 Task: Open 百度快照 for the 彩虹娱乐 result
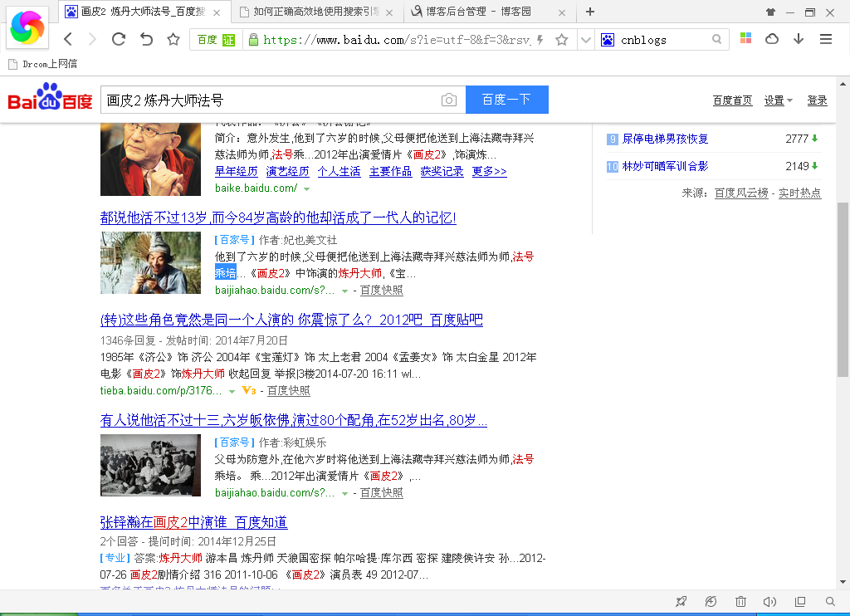382,493
